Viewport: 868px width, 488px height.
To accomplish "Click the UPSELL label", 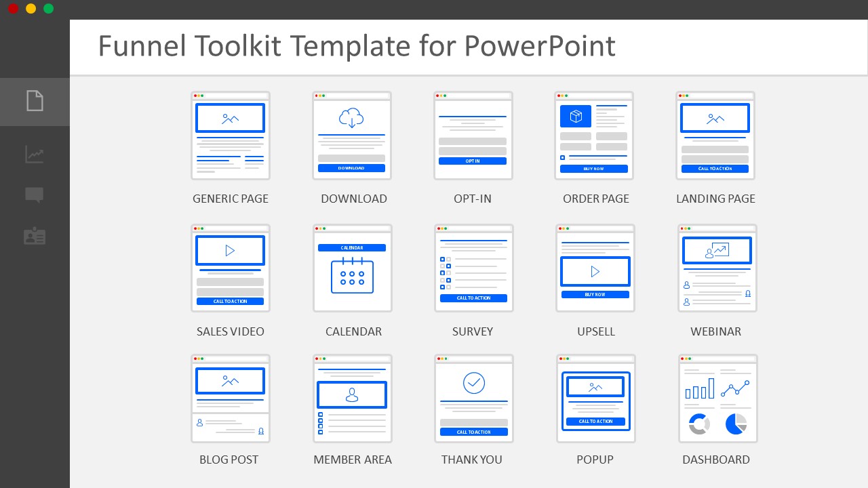I will pos(596,331).
